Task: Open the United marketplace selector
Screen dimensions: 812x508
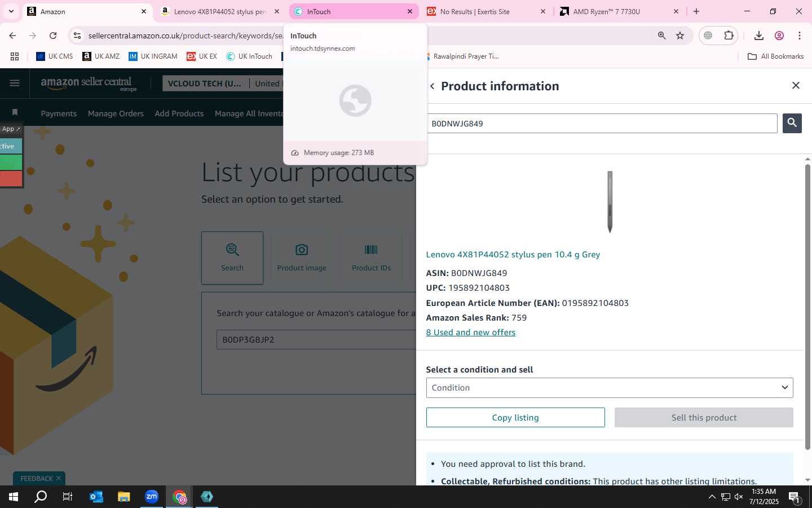Action: [267, 84]
